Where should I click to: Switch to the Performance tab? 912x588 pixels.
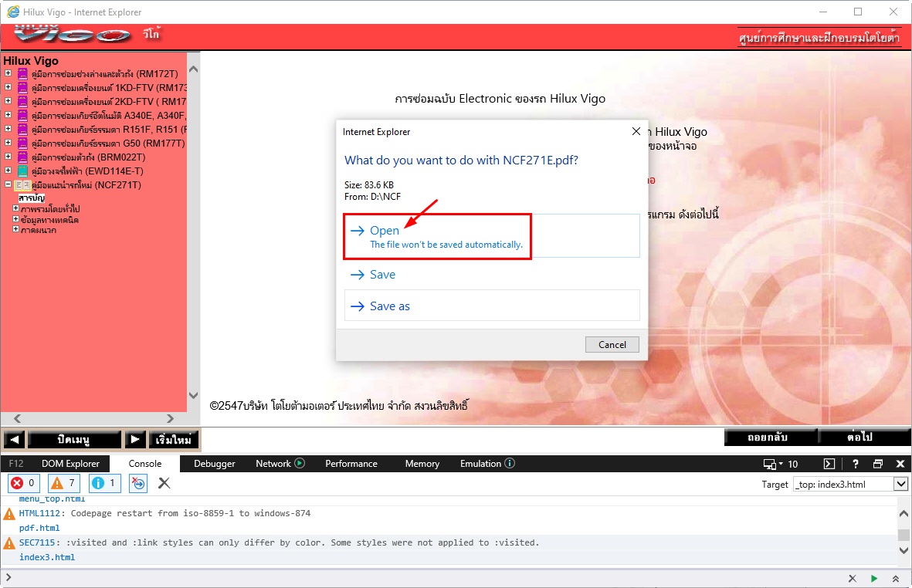point(351,463)
